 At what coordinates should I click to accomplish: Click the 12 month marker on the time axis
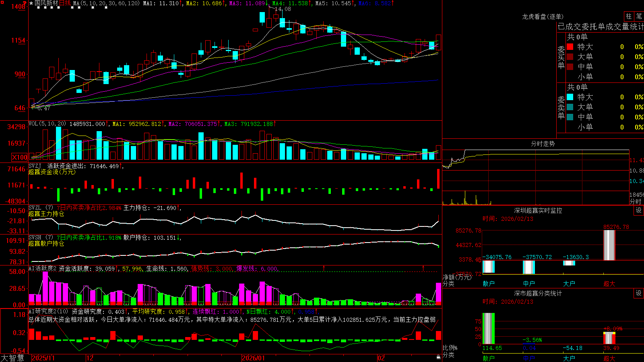click(x=90, y=358)
